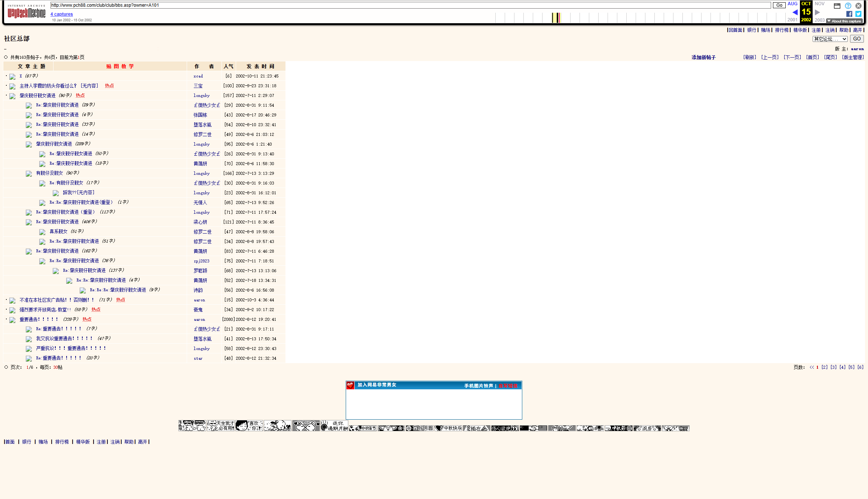Open the 其它论坛 forum dropdown
The width and height of the screenshot is (868, 499).
pyautogui.click(x=830, y=39)
